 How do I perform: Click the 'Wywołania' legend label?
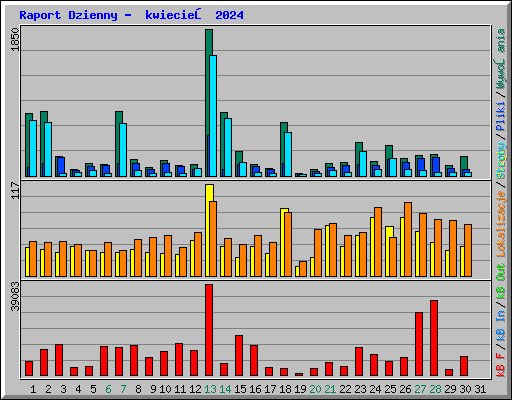point(500,59)
